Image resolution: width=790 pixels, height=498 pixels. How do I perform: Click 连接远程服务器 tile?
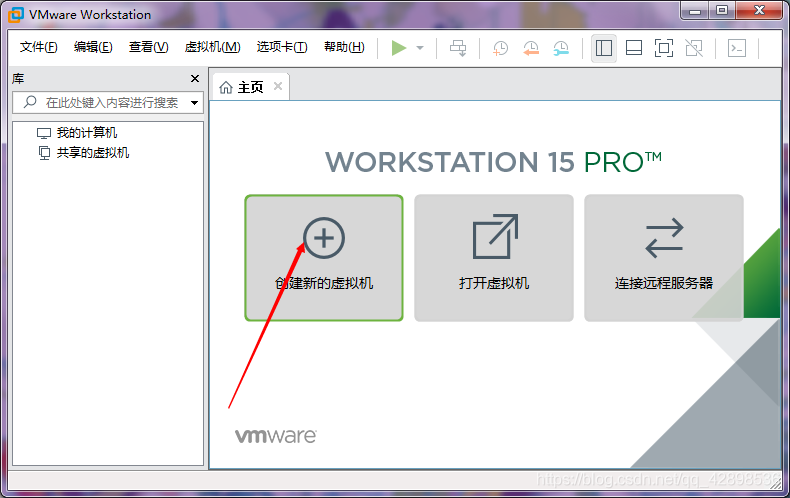click(x=664, y=258)
